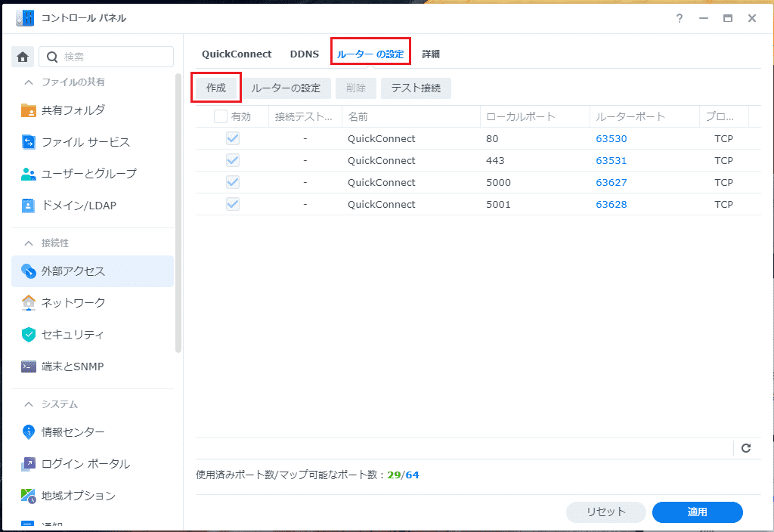This screenshot has width=774, height=532.
Task: Click local port value 5001
Action: click(x=498, y=204)
